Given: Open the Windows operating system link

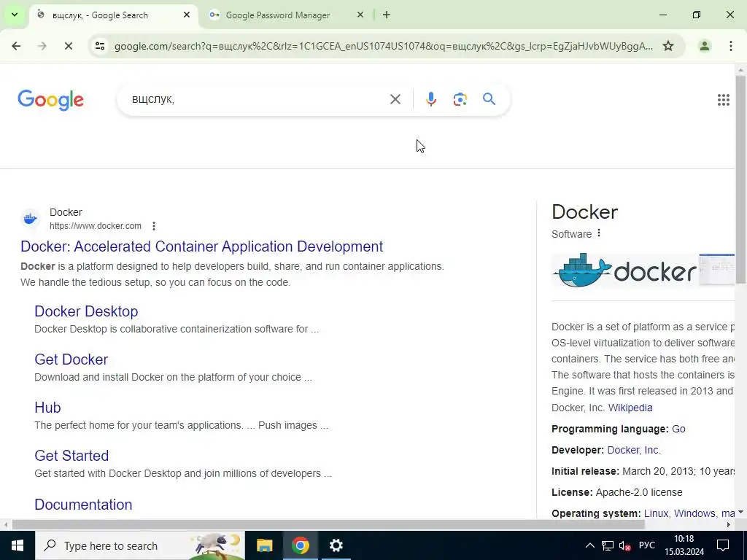Looking at the screenshot, I should (x=694, y=513).
